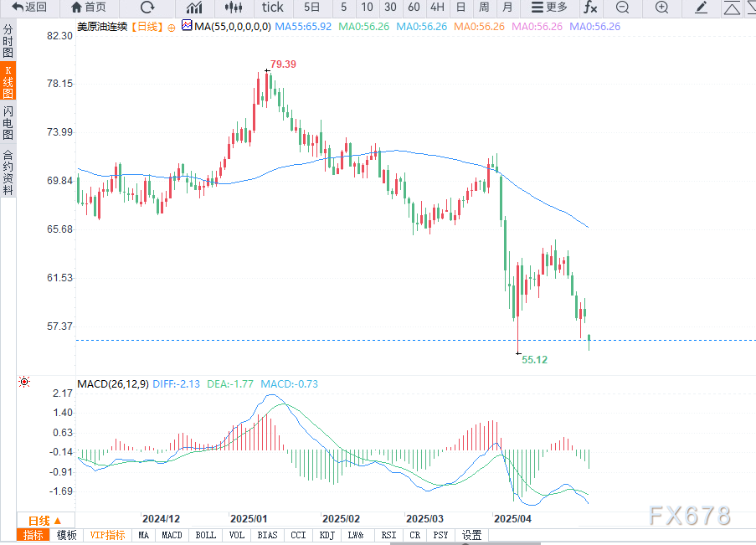Image resolution: width=756 pixels, height=545 pixels.
Task: Click the DIFF:-2.13 value
Action: pyautogui.click(x=176, y=384)
